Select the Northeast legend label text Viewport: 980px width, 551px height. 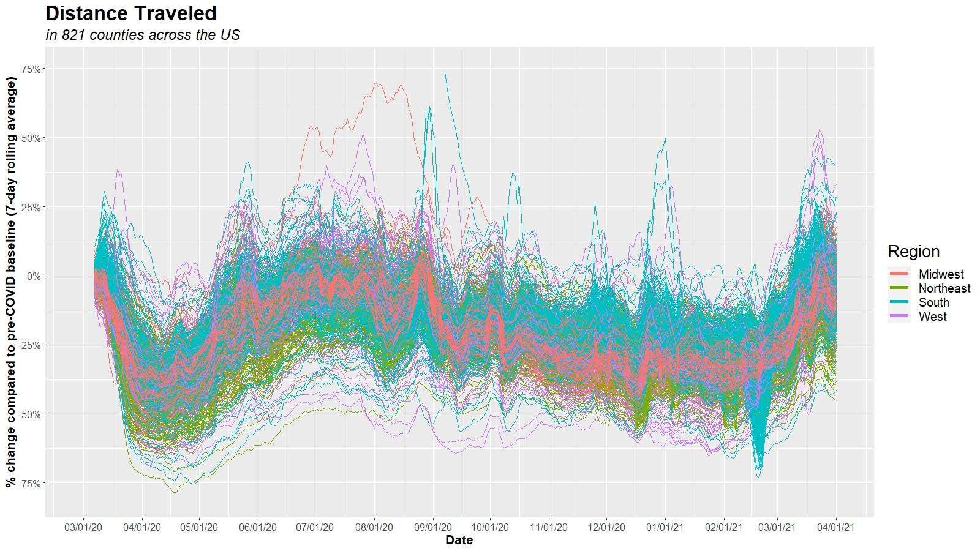[944, 288]
